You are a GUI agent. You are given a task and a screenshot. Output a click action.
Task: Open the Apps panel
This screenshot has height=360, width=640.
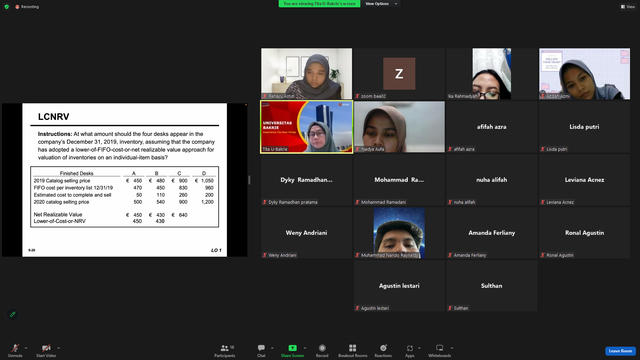(410, 350)
